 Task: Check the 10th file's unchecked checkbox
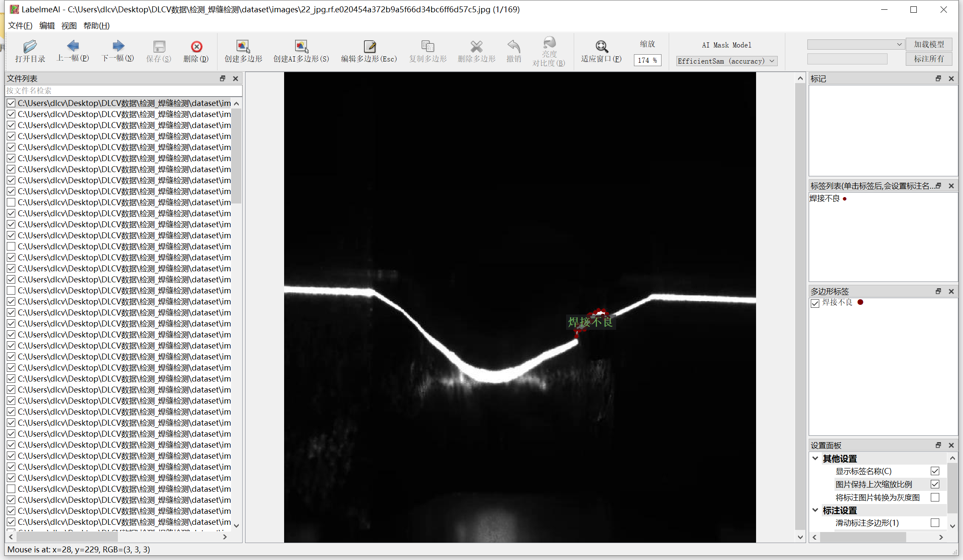tap(11, 202)
